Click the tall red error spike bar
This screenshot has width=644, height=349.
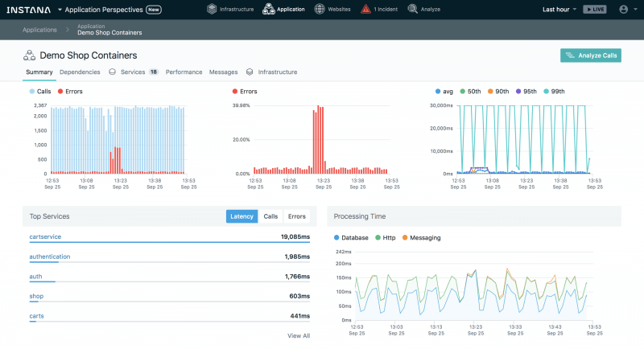tap(318, 139)
